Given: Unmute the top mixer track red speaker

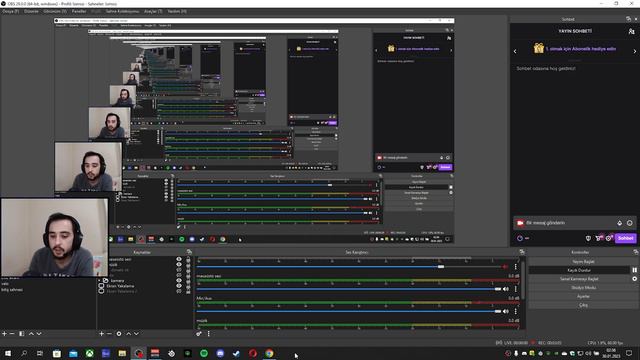Looking at the screenshot, I should [505, 267].
